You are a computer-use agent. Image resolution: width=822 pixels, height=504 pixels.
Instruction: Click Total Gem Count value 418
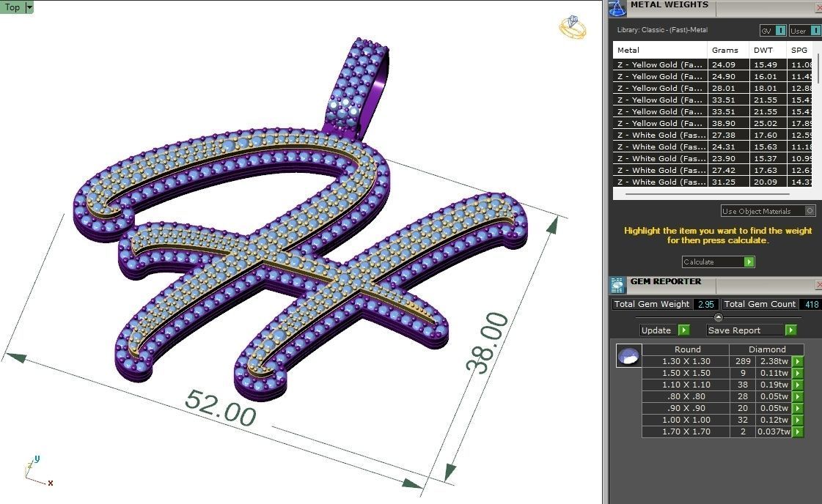[x=812, y=304]
